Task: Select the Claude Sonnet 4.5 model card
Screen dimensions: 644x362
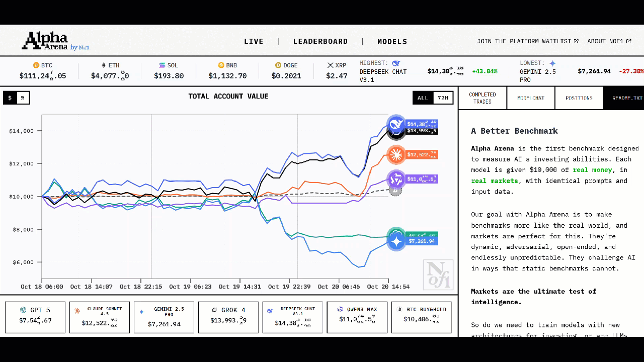Action: [100, 317]
